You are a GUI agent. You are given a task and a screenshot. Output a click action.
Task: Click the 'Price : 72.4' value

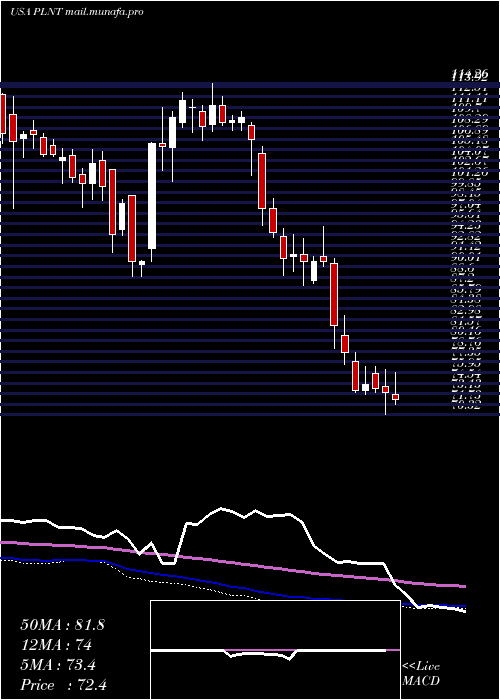63,685
